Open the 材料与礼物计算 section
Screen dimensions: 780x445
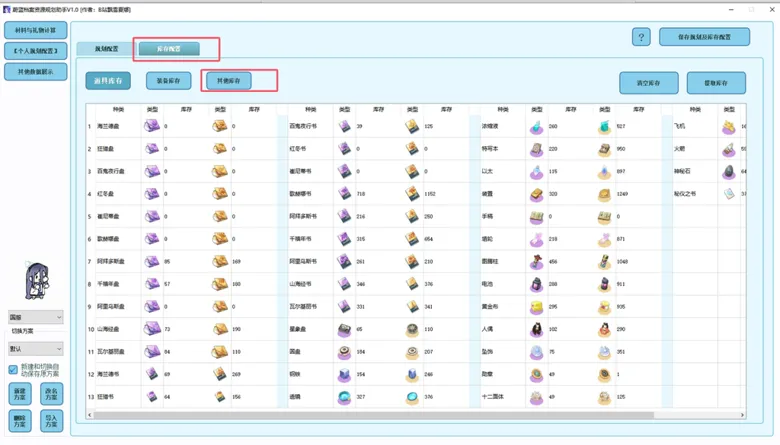[x=35, y=30]
